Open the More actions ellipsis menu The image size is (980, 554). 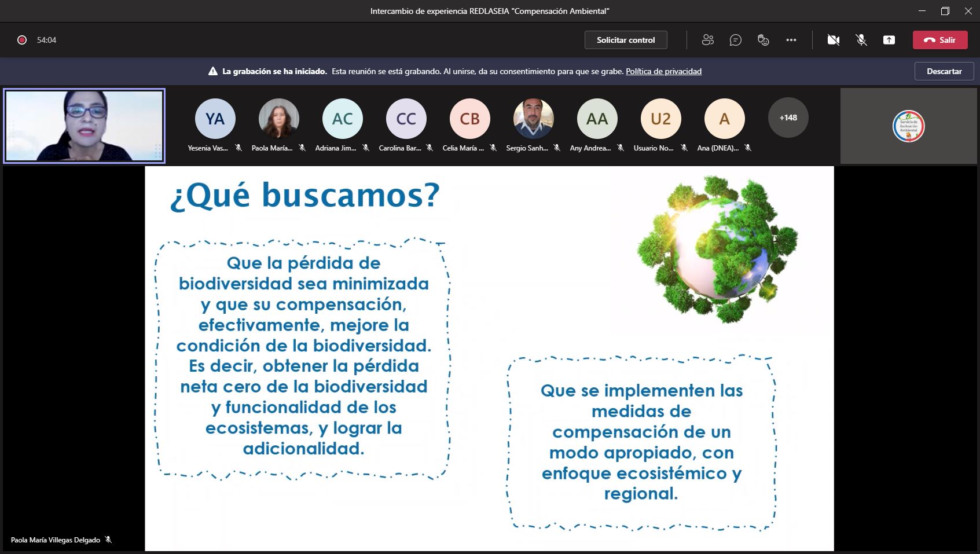click(791, 40)
